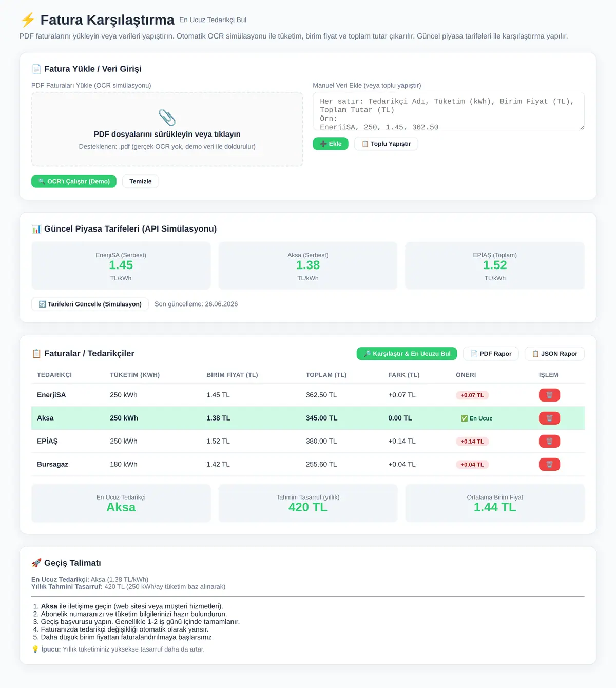Export the PDF Rapor

coord(491,354)
